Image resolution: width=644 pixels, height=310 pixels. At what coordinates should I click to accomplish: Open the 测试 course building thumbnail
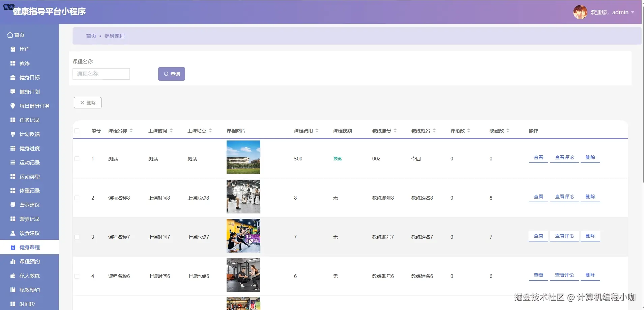pyautogui.click(x=243, y=157)
